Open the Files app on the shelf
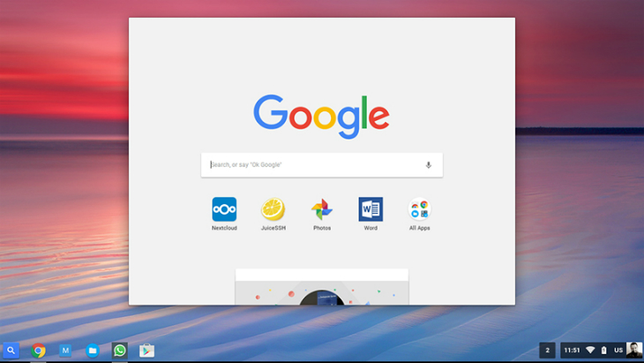644x363 pixels. [93, 351]
